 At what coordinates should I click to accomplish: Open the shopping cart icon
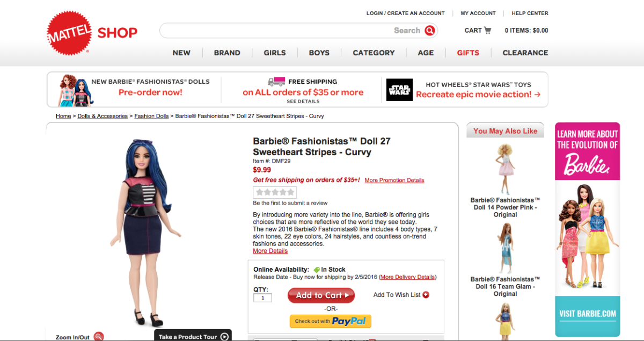(x=488, y=30)
